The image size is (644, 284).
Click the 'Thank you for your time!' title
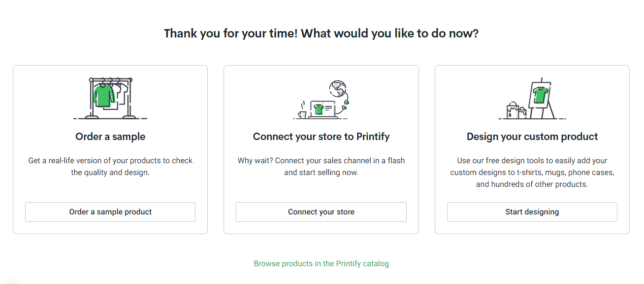(321, 34)
